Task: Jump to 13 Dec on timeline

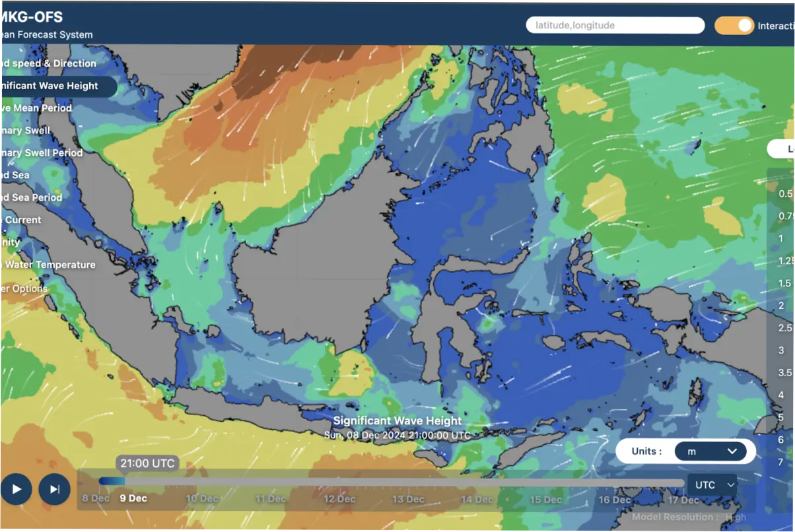Action: click(x=407, y=499)
